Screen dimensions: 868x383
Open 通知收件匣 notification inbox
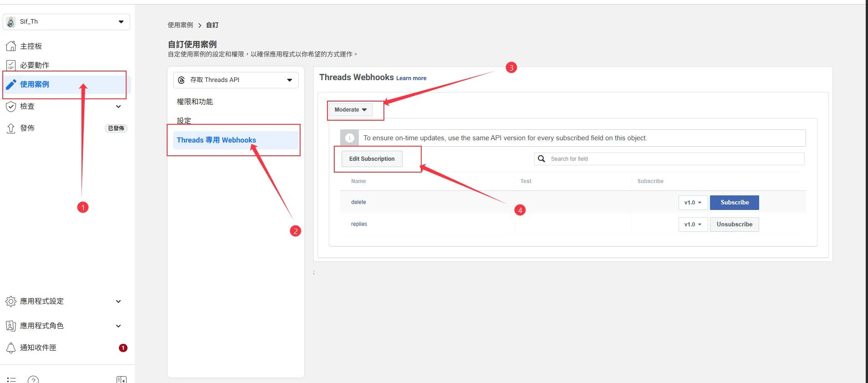38,347
